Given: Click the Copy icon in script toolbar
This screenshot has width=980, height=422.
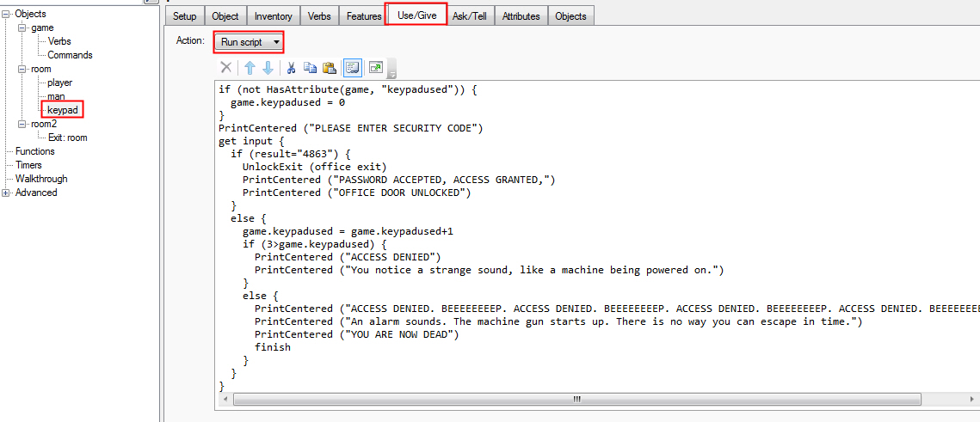Looking at the screenshot, I should pos(311,68).
